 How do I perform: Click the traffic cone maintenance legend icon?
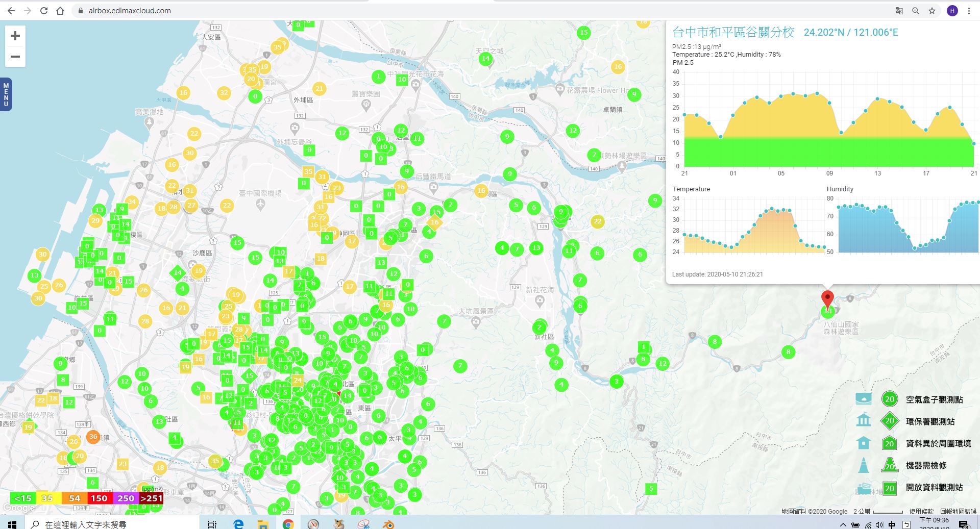pos(864,465)
